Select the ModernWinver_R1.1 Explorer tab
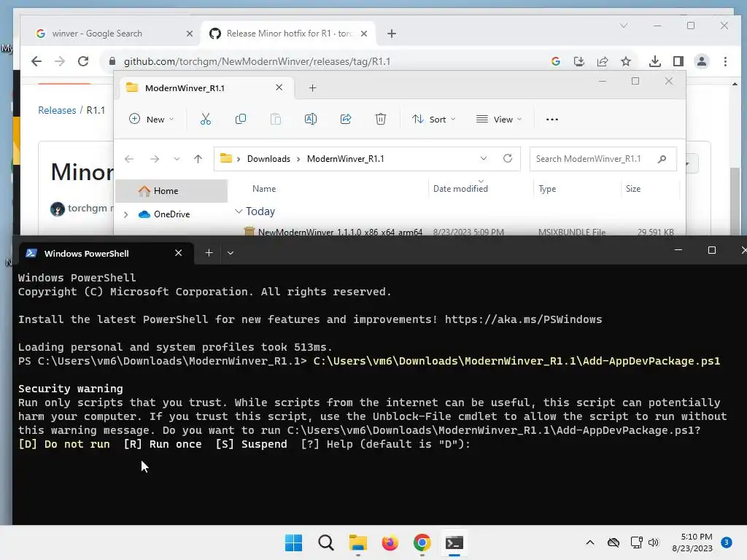 (205, 87)
